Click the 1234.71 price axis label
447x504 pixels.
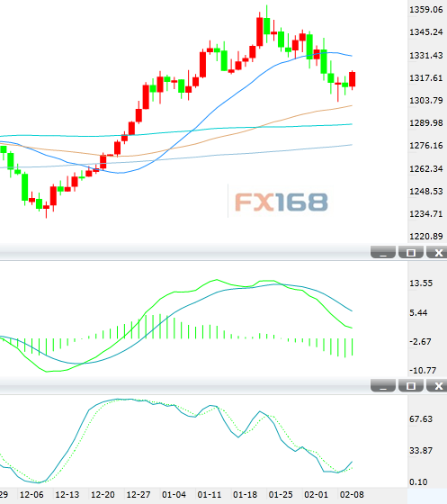pos(425,214)
